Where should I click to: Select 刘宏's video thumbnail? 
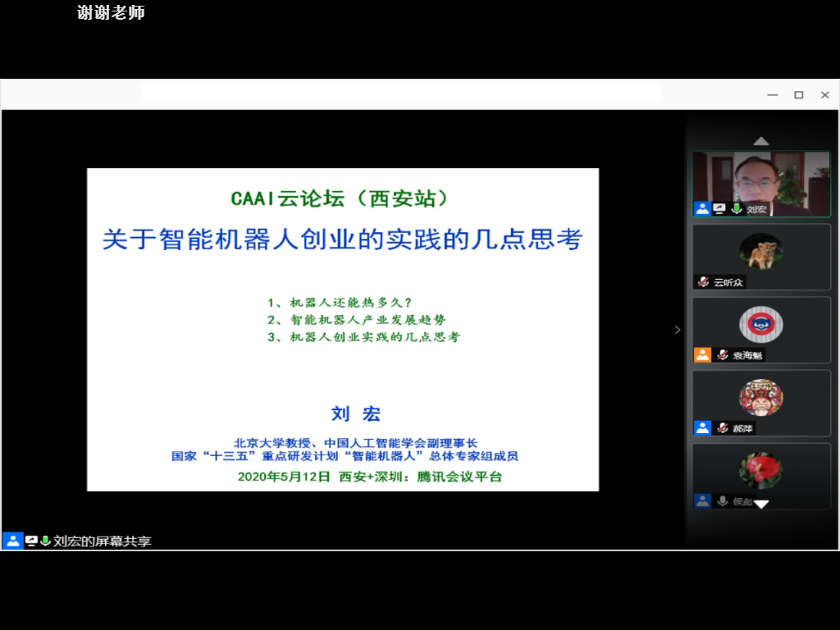point(760,180)
